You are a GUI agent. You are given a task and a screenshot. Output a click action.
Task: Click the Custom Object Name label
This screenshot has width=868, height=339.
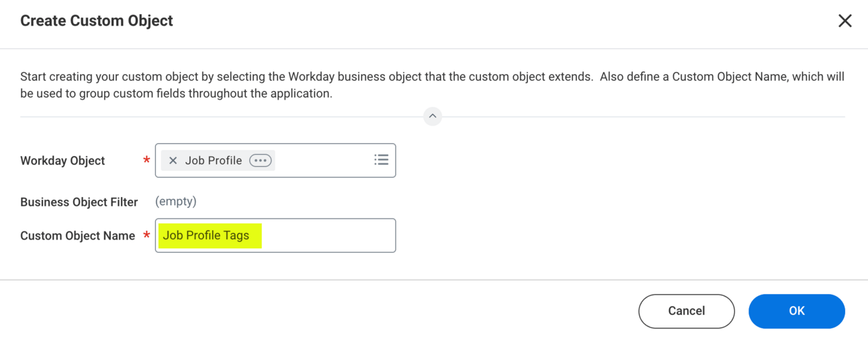[x=77, y=236]
